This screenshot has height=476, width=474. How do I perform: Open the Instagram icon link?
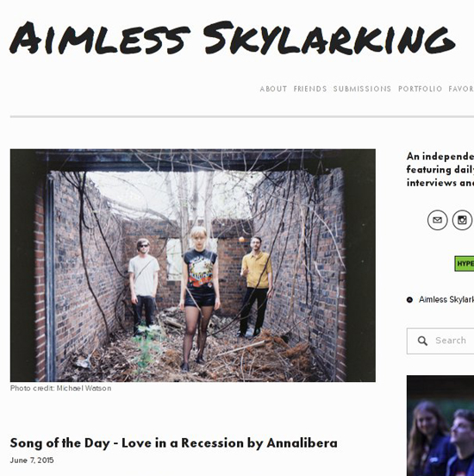462,220
